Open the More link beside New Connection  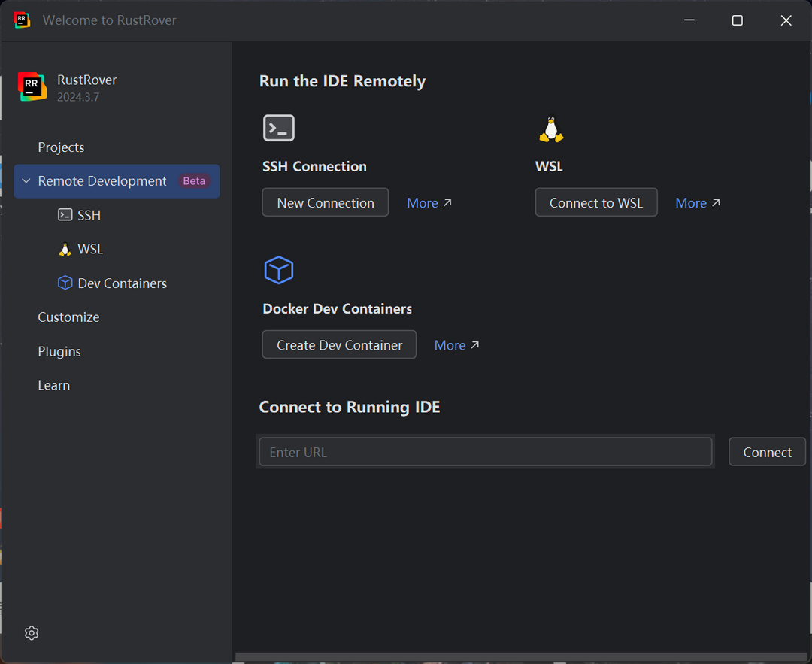[429, 203]
